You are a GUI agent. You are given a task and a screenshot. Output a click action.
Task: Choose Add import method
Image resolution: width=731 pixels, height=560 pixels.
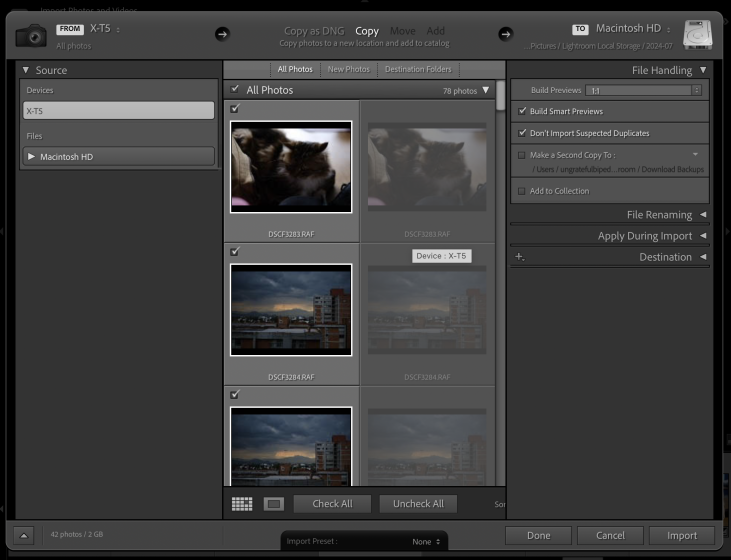click(435, 31)
